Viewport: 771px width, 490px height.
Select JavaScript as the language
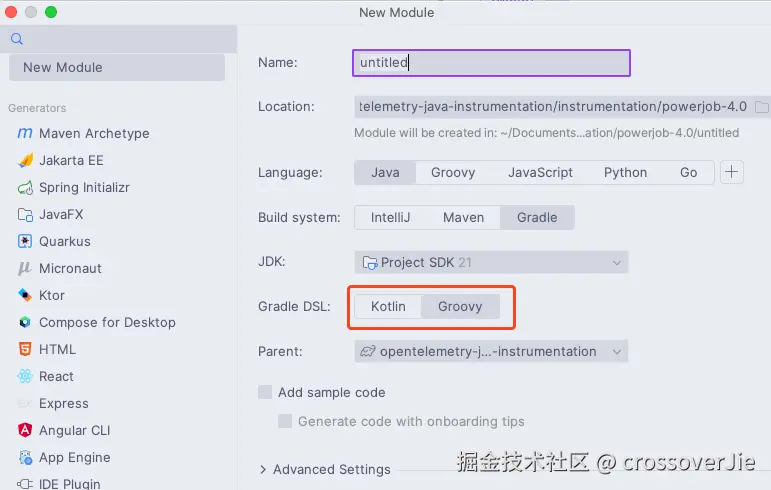[540, 173]
